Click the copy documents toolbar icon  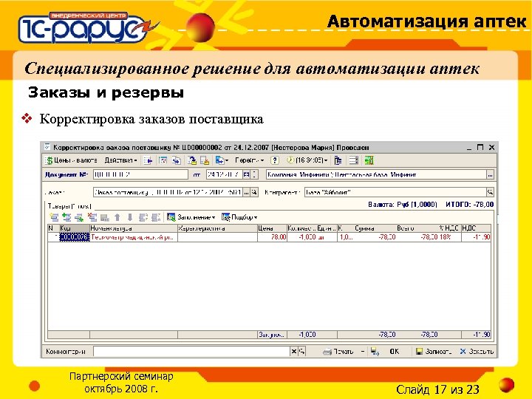coord(176,160)
